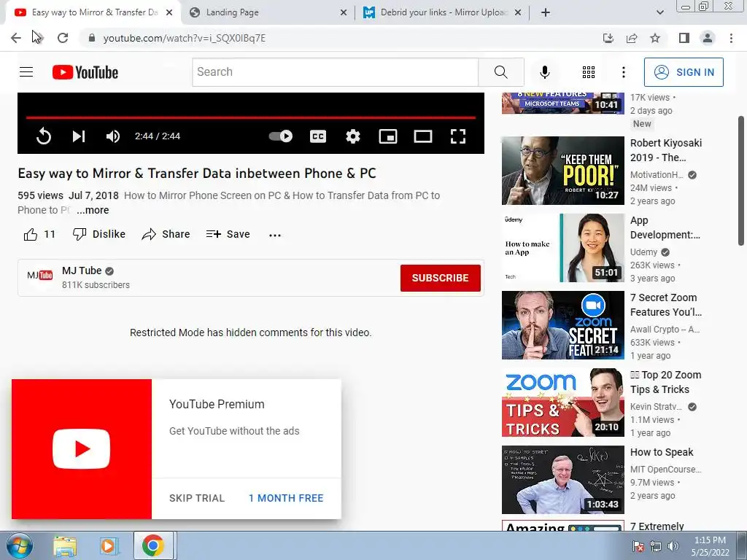Open the taskbar clock and date
The width and height of the screenshot is (747, 560).
[711, 546]
